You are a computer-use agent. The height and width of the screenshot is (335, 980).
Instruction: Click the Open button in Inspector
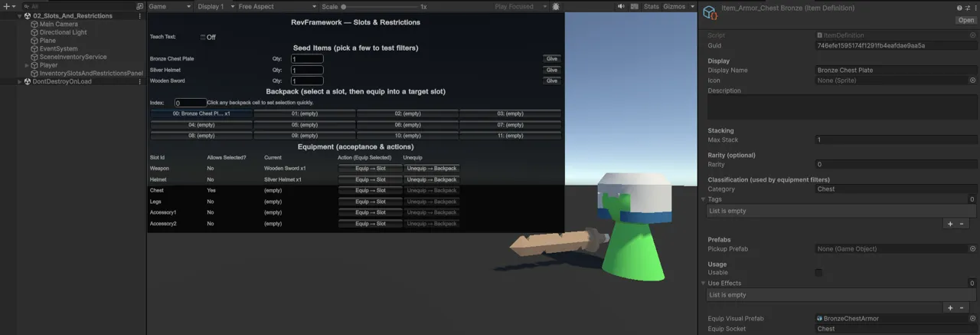pyautogui.click(x=965, y=20)
